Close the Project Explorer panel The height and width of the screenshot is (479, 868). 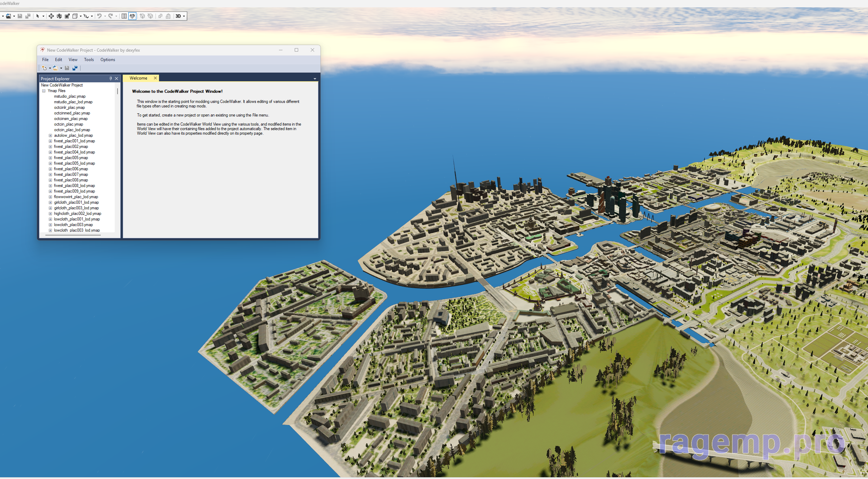[x=116, y=78]
